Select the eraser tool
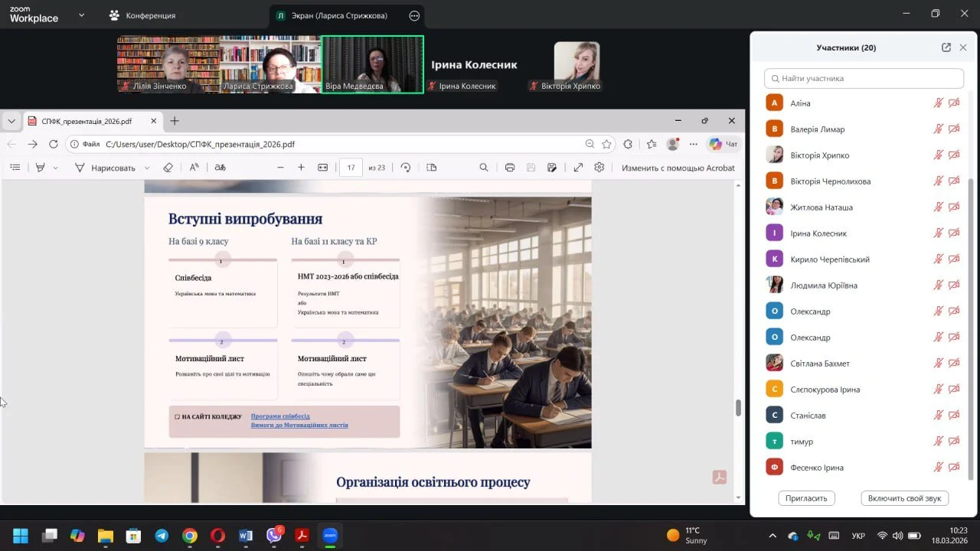 (x=168, y=168)
